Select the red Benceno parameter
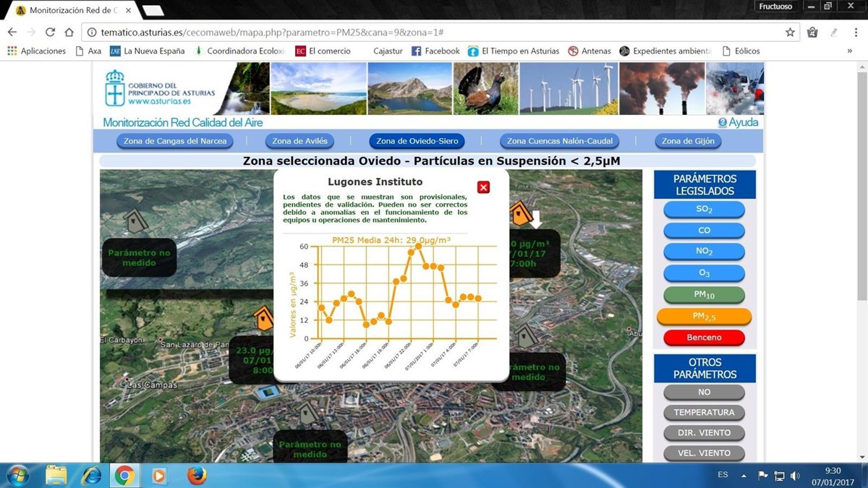This screenshot has width=868, height=488. [x=704, y=338]
